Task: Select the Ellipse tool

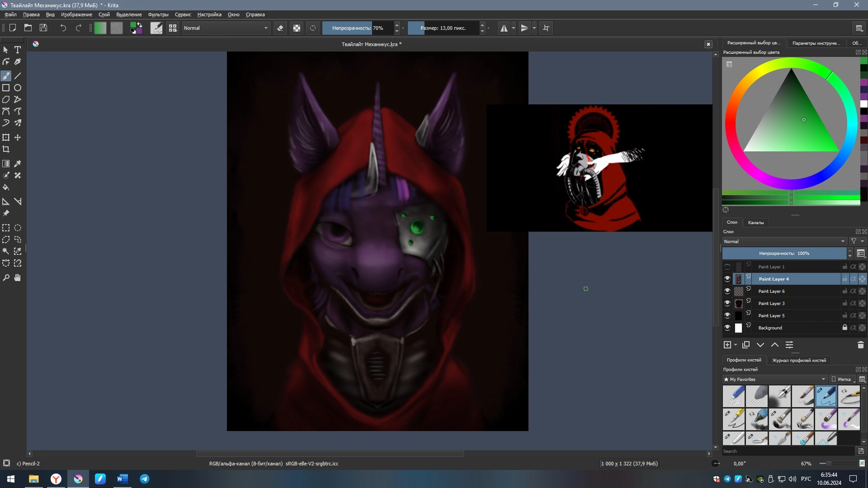Action: (x=18, y=88)
